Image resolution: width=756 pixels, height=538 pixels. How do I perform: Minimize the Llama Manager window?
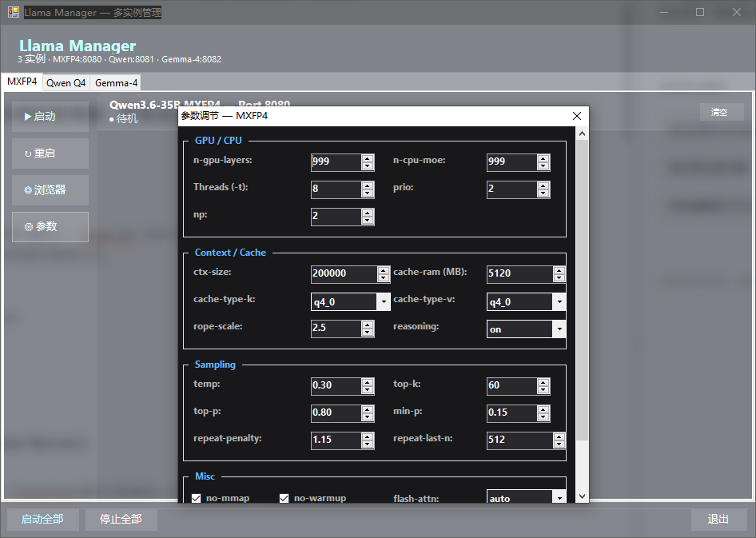coord(664,12)
